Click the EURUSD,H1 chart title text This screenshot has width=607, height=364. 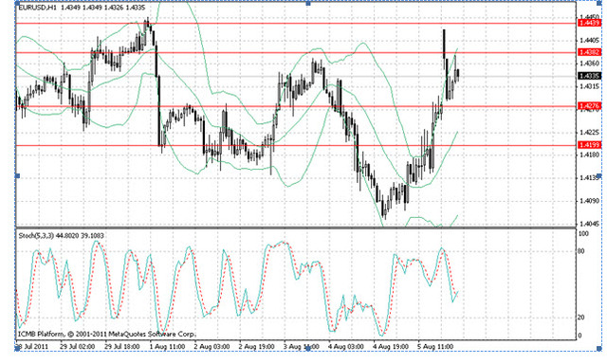click(x=38, y=8)
